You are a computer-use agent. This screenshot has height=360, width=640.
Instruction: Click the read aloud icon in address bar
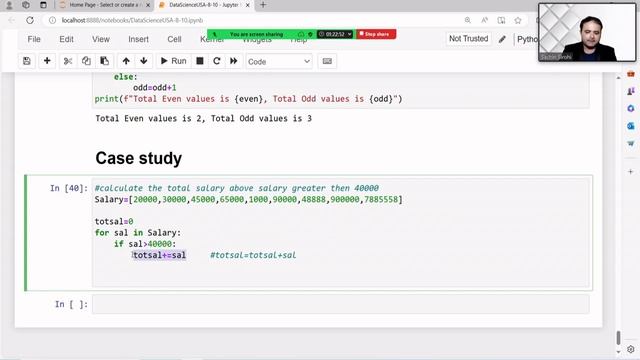coord(484,20)
